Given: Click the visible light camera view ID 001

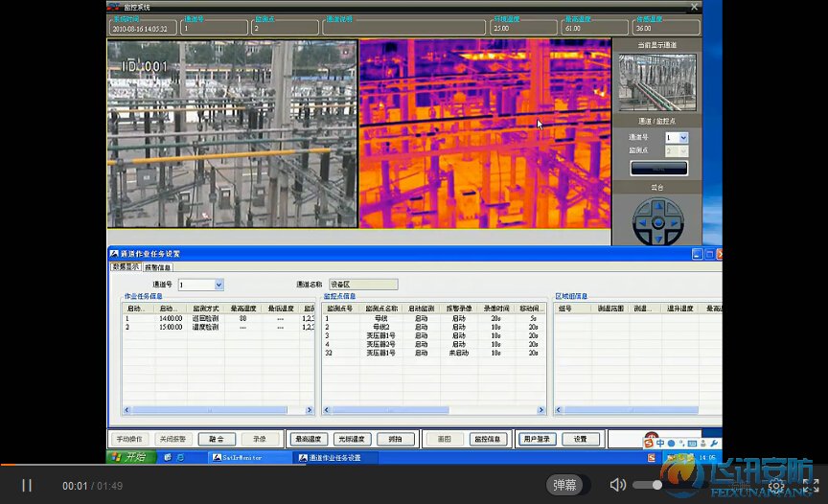Looking at the screenshot, I should (232, 134).
